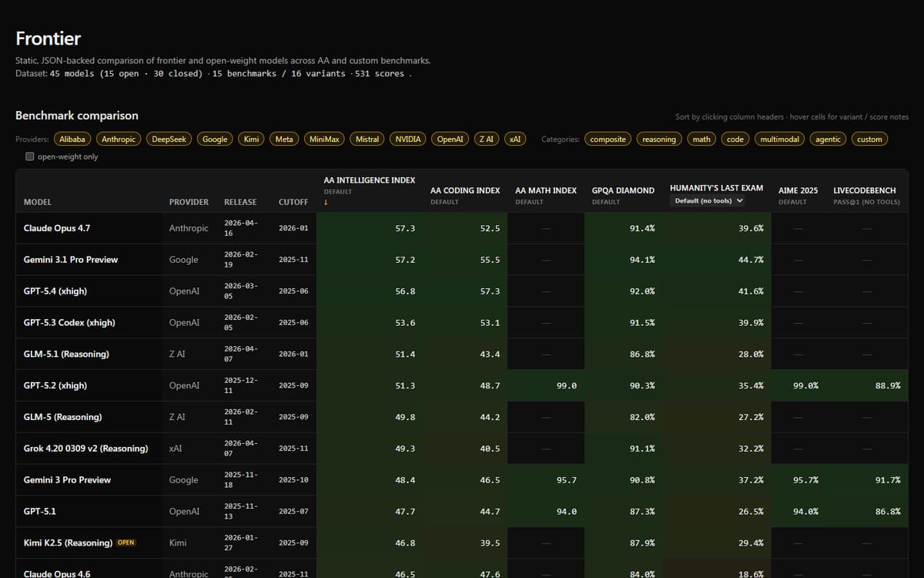Image resolution: width=924 pixels, height=578 pixels.
Task: Sort by the PROVIDER column header
Action: coord(189,202)
